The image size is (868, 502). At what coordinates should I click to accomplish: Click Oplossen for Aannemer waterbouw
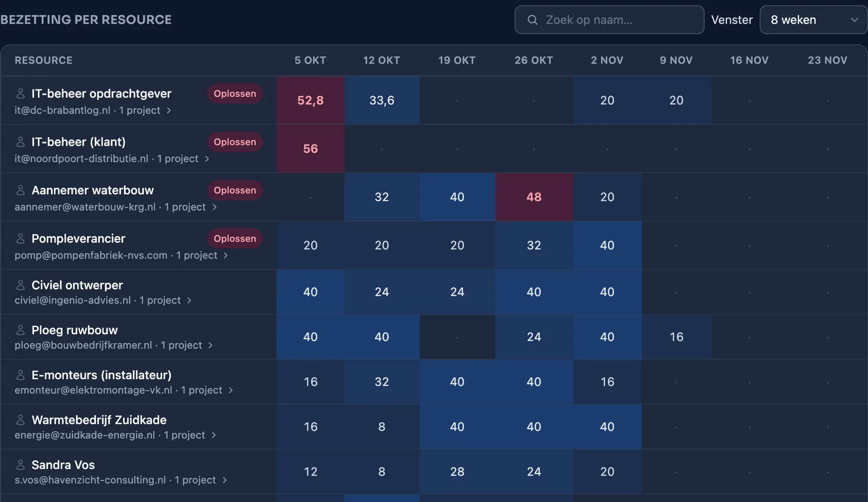pos(235,190)
